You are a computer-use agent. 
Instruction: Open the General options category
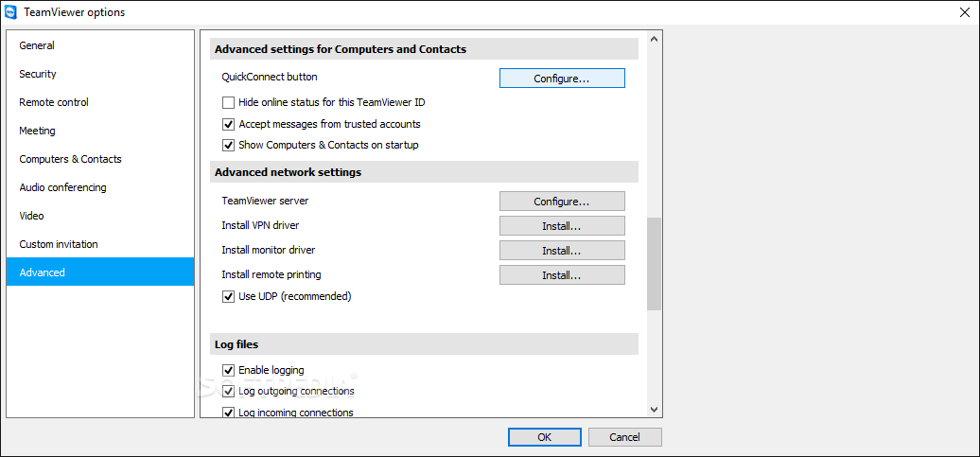pos(100,45)
